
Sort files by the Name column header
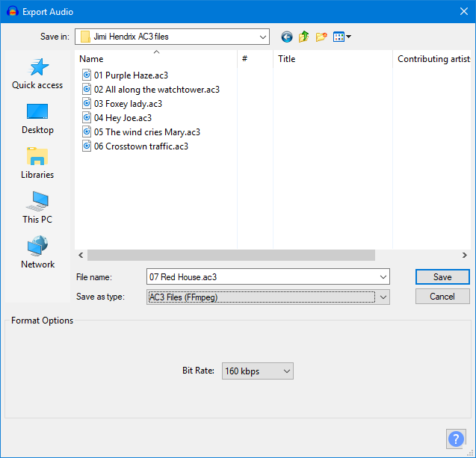point(155,58)
